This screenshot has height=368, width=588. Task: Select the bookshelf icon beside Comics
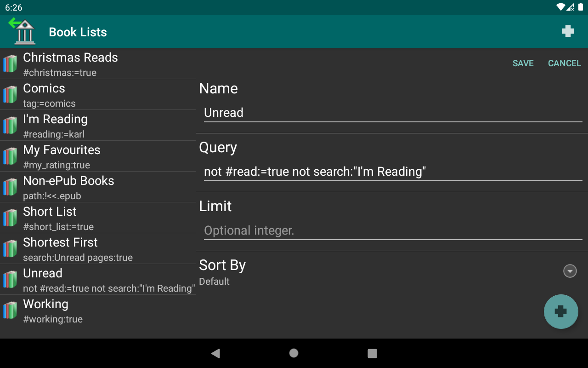[x=10, y=94]
